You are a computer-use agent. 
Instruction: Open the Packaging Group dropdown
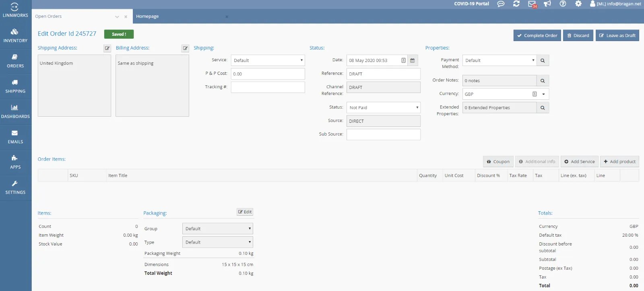click(x=218, y=229)
